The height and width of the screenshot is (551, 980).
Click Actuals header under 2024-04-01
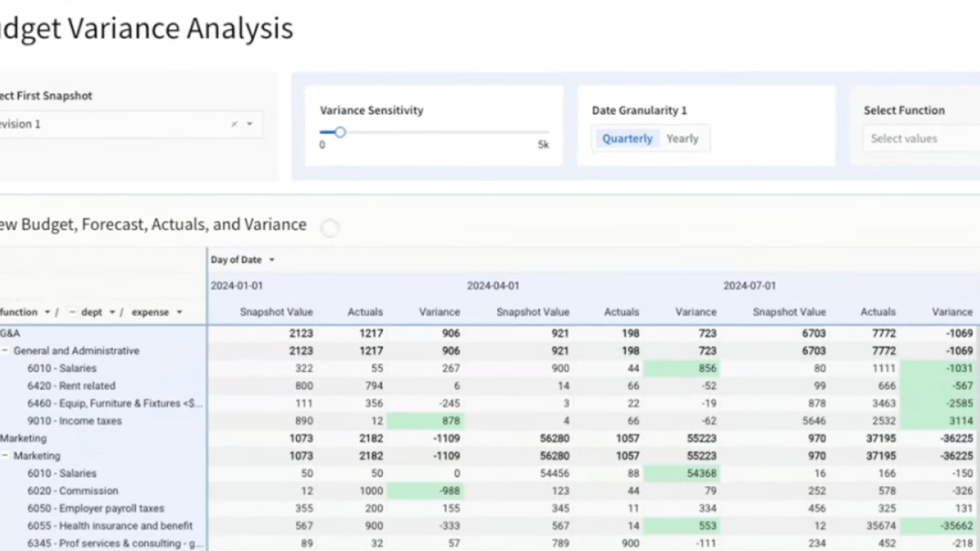(622, 312)
